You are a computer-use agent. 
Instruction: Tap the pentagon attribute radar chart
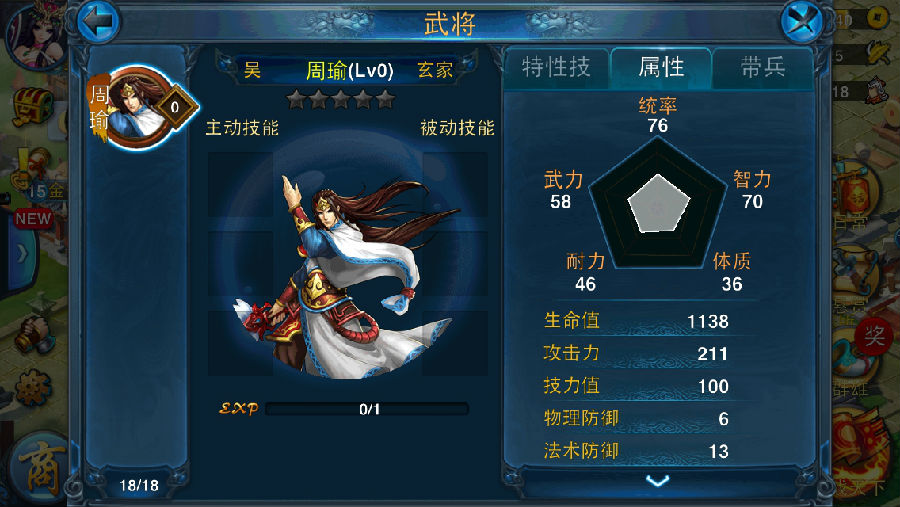click(658, 204)
